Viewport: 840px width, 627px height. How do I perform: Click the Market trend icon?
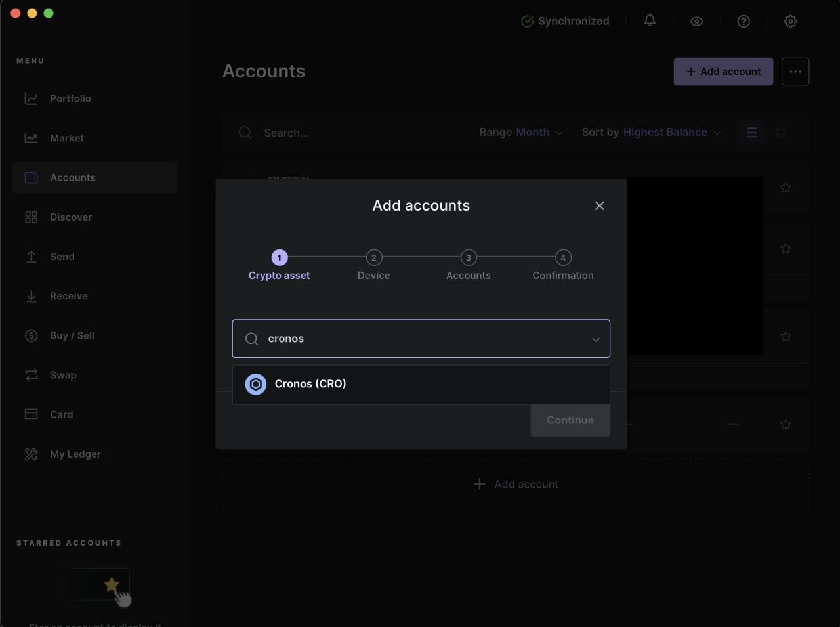(31, 138)
